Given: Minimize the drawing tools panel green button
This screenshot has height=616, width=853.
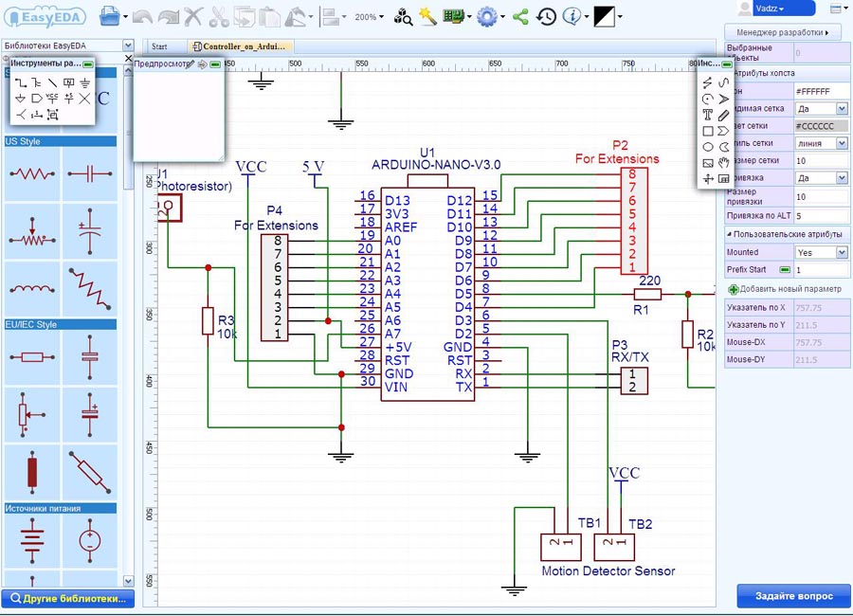Looking at the screenshot, I should (x=727, y=64).
